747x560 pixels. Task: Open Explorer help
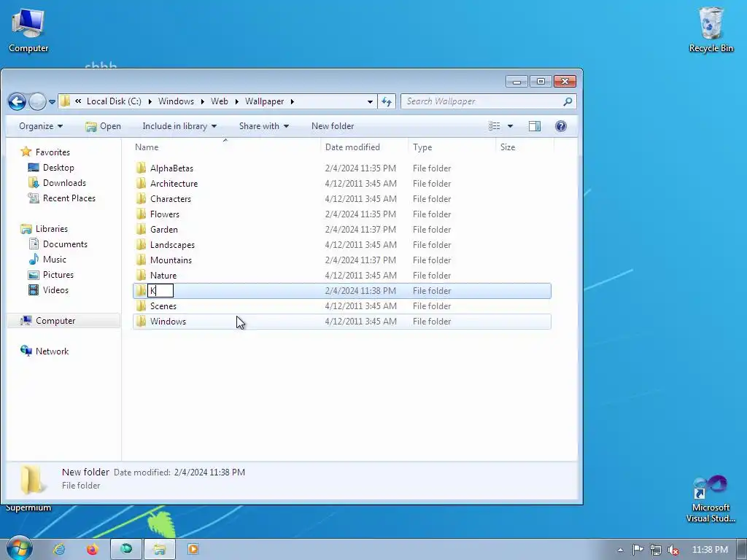pos(561,126)
